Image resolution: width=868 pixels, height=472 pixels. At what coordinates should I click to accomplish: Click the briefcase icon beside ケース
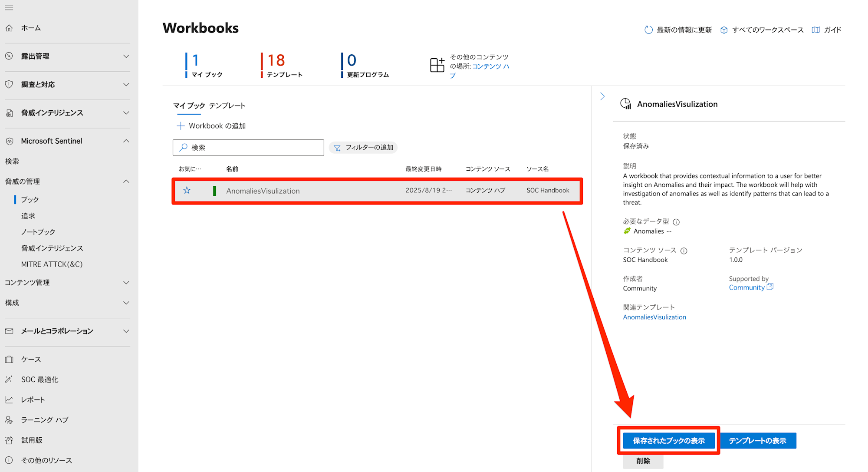(9, 360)
